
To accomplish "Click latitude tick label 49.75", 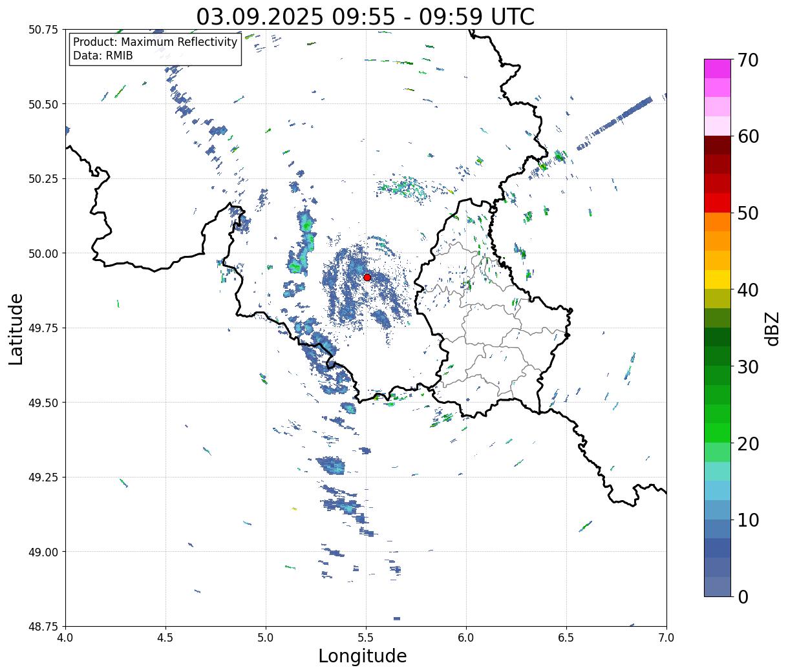I will (43, 328).
